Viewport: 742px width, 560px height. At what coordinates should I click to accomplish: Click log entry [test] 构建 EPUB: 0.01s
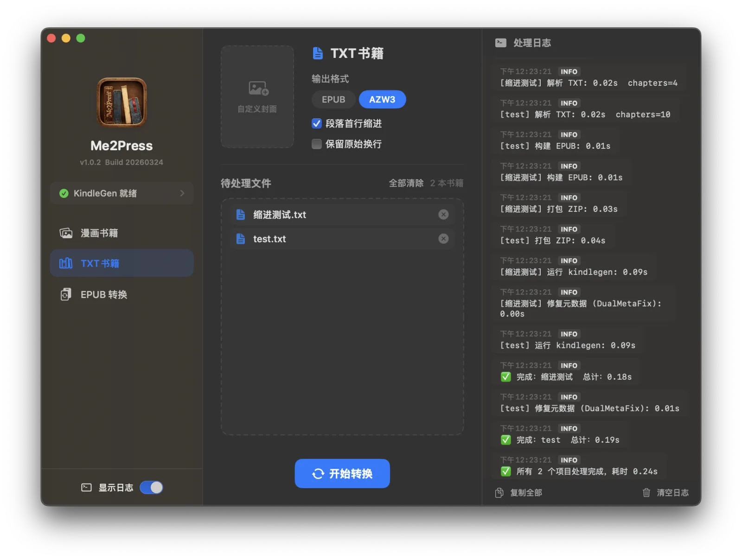tap(555, 140)
